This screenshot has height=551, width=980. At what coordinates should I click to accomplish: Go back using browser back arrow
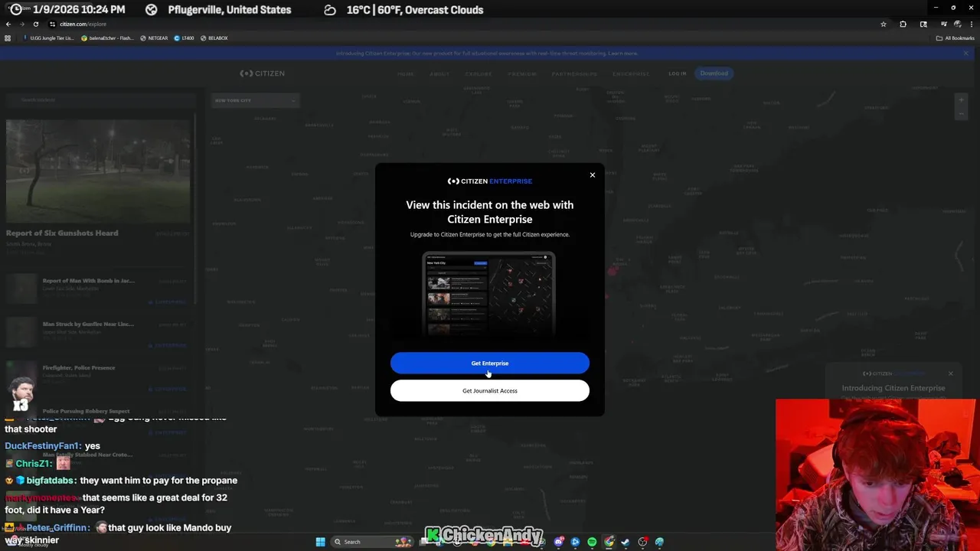pyautogui.click(x=8, y=24)
